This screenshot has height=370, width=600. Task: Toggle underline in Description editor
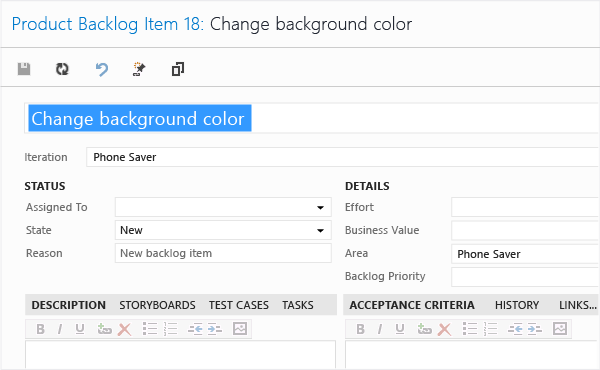point(80,329)
